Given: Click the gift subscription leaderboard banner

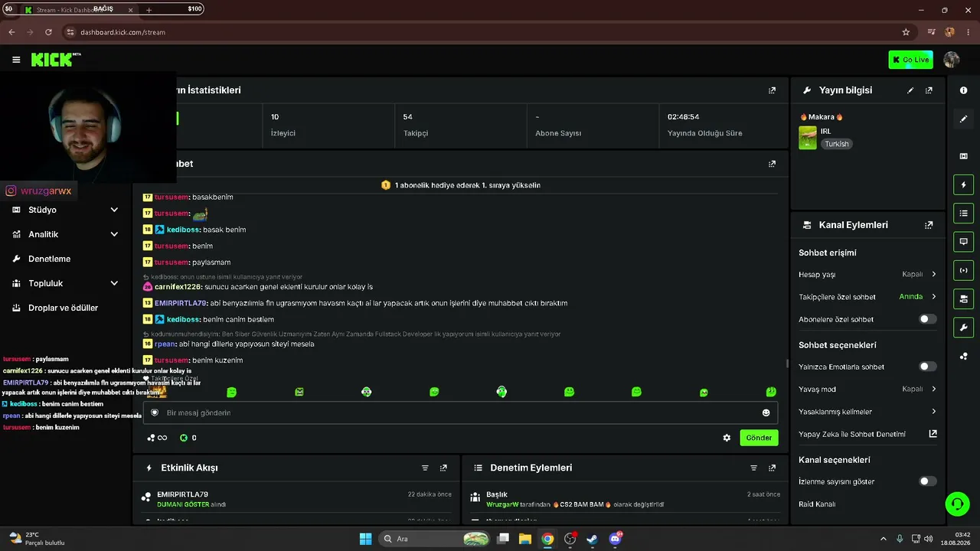Looking at the screenshot, I should click(x=461, y=185).
